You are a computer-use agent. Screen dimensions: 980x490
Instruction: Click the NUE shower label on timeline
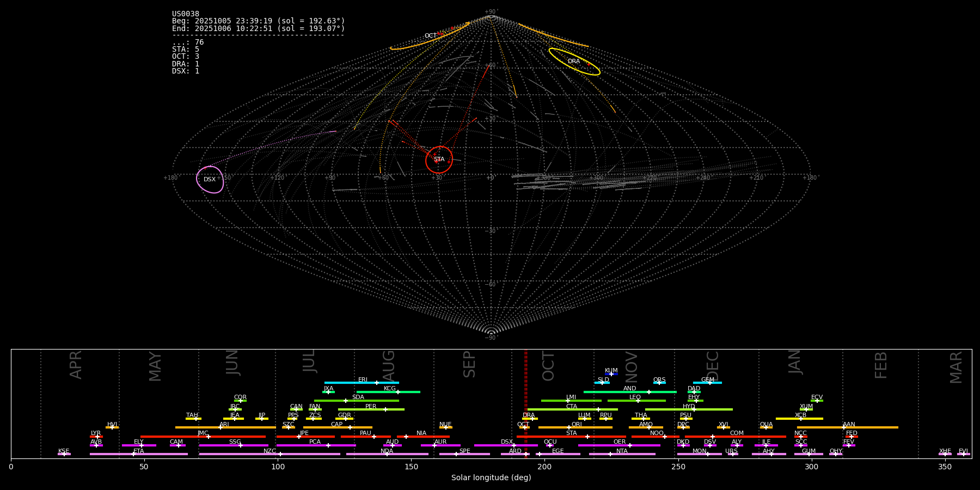445,425
